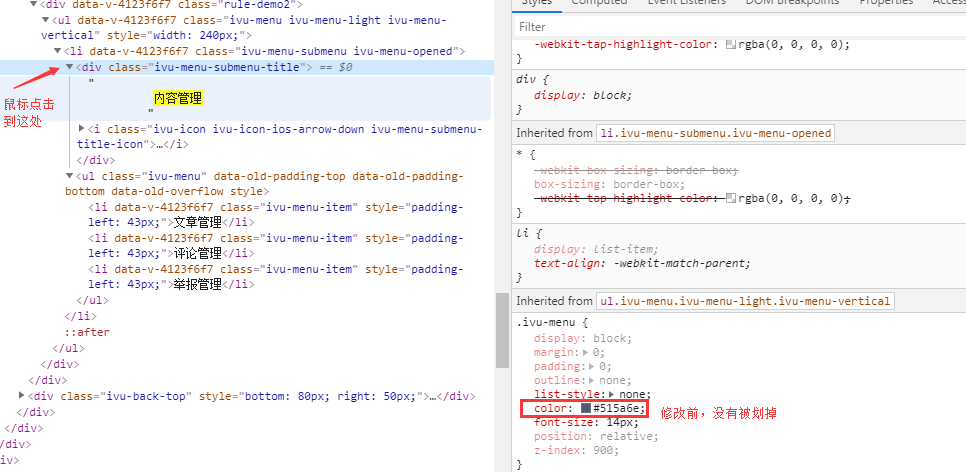
Task: Click the closing </ul> tag under 举报管理
Action: (92, 301)
